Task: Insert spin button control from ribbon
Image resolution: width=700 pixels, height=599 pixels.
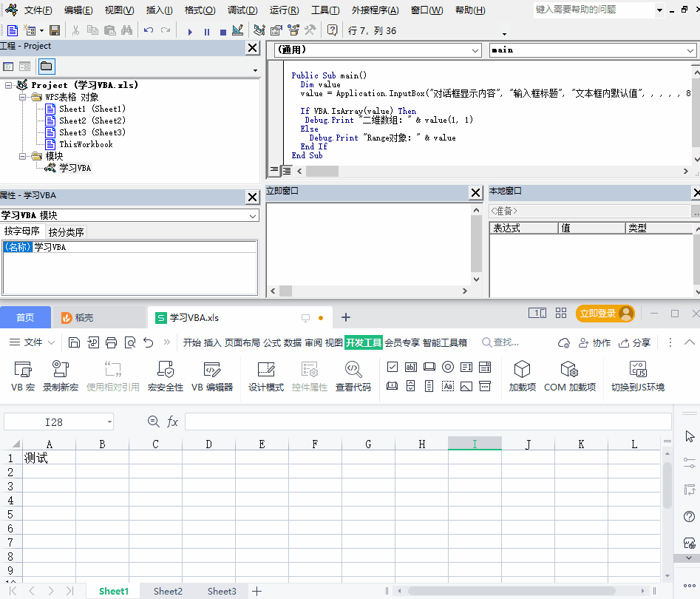Action: coord(411,386)
